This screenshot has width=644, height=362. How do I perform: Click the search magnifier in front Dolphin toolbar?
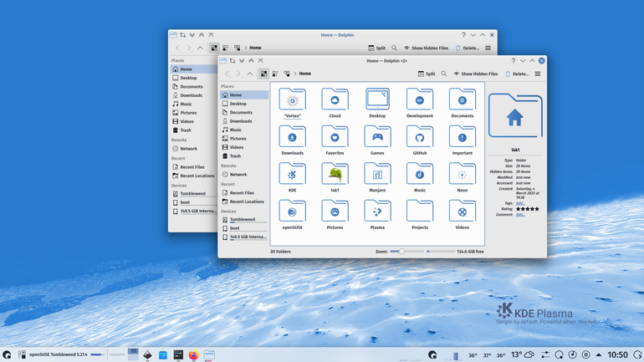click(x=444, y=74)
